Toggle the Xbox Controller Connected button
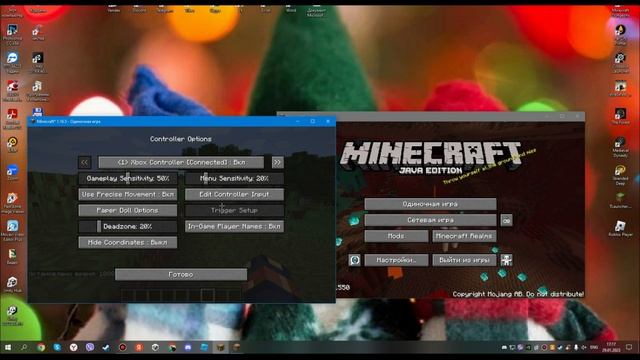The height and width of the screenshot is (360, 640). [181, 162]
